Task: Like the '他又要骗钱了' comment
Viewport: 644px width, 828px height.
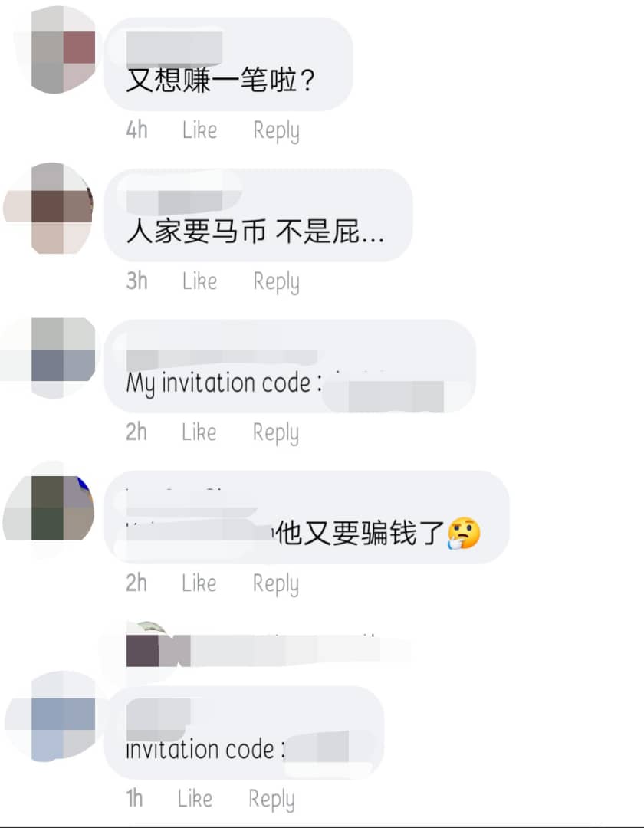Action: [199, 583]
